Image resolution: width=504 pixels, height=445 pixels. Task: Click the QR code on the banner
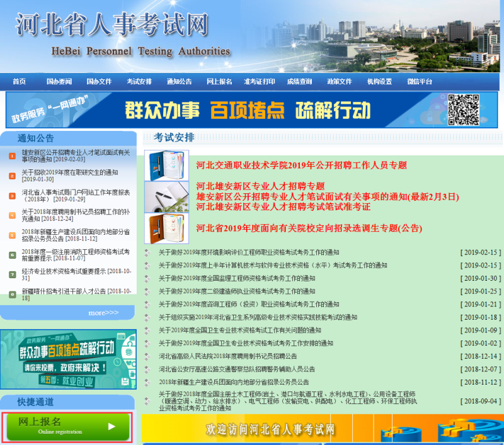point(465,108)
